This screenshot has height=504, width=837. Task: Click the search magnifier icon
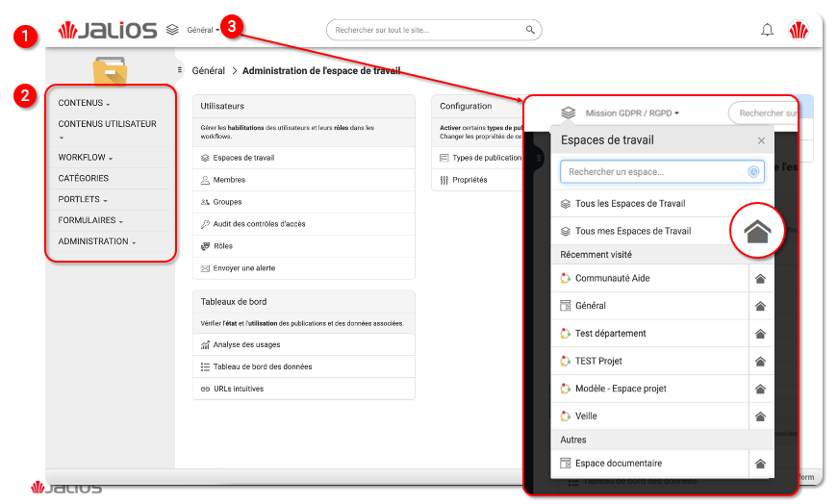pyautogui.click(x=530, y=30)
